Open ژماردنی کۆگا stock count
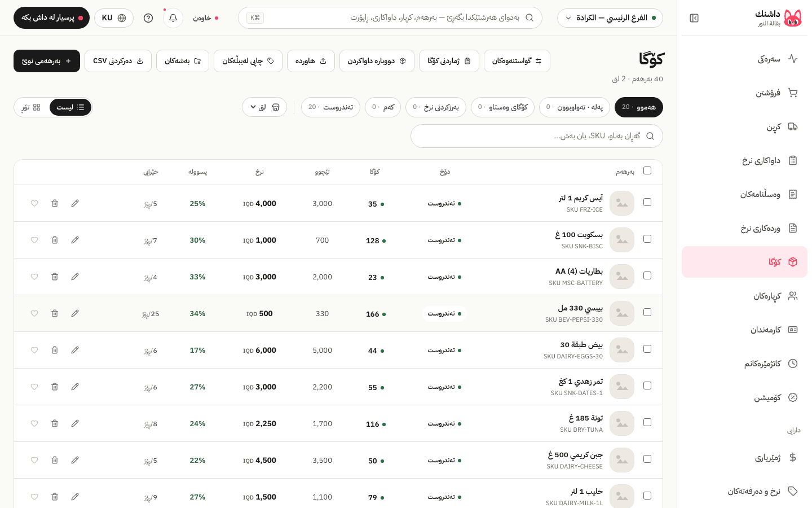Viewport: 812px width, 508px height. click(x=449, y=61)
